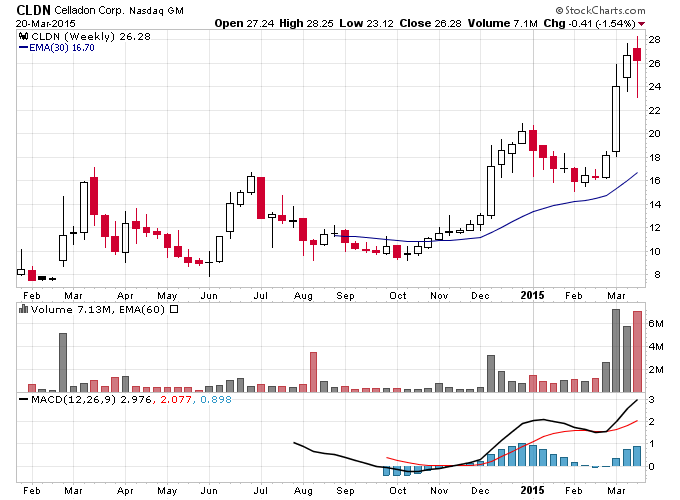The height and width of the screenshot is (500, 680).
Task: Click the 4M volume axis label
Action: [656, 346]
